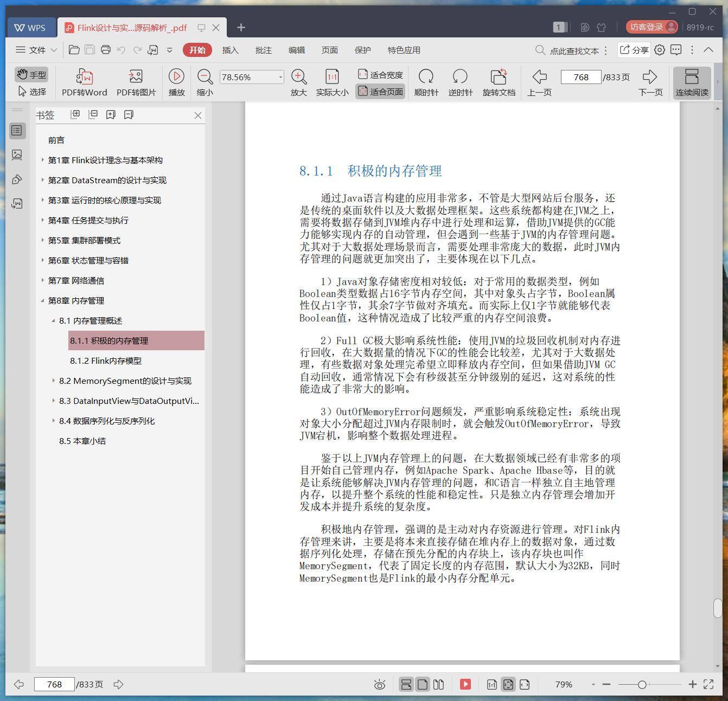Toggle continuous reading mode
Viewport: 728px width, 701px height.
pyautogui.click(x=692, y=82)
